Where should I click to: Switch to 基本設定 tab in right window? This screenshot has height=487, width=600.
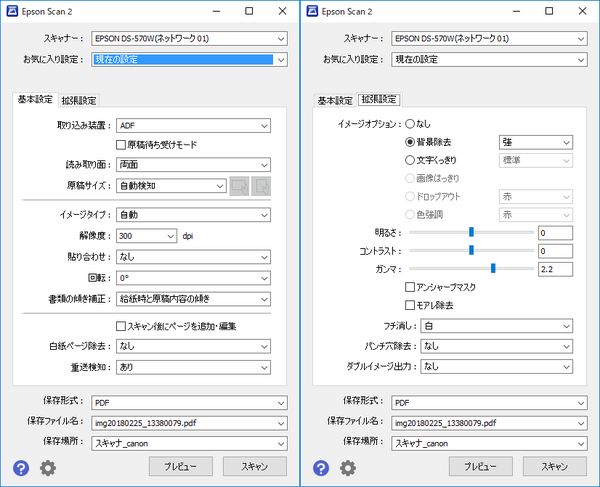coord(335,101)
